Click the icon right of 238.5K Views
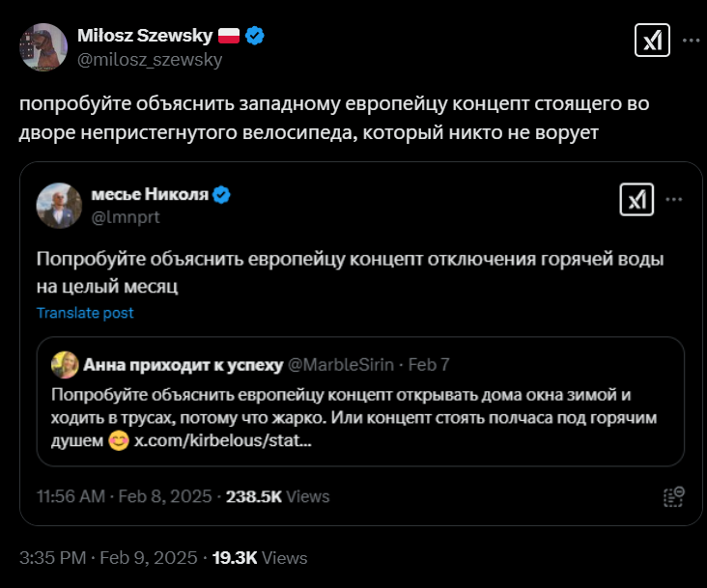The width and height of the screenshot is (707, 588). click(x=673, y=496)
